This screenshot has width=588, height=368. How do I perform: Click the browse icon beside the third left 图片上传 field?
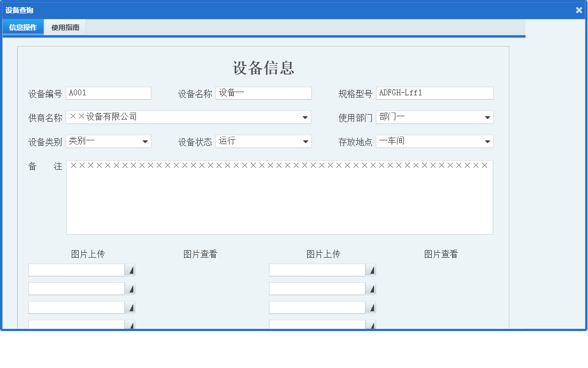pyautogui.click(x=131, y=307)
